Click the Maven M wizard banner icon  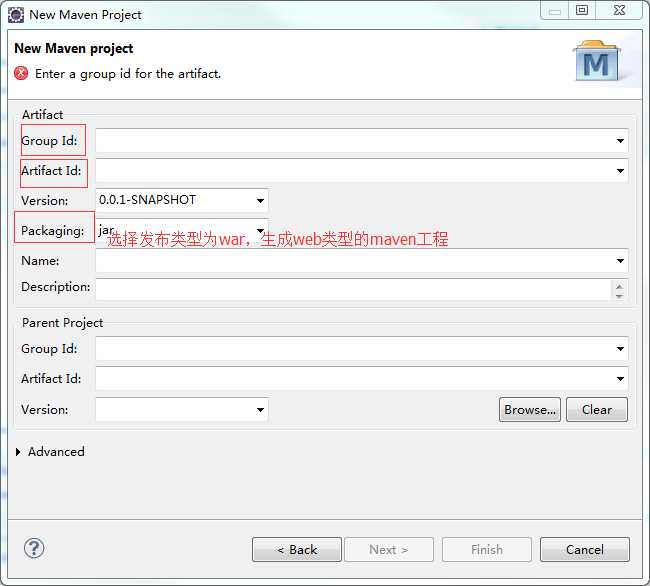point(597,61)
